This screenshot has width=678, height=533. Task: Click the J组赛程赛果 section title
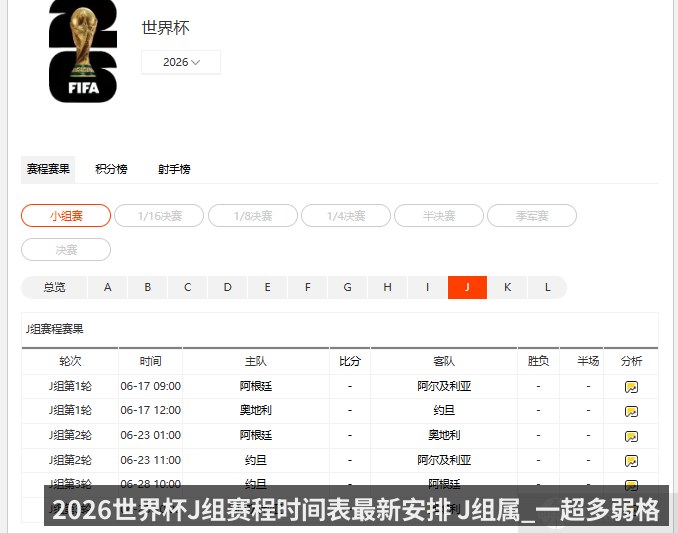click(x=54, y=329)
